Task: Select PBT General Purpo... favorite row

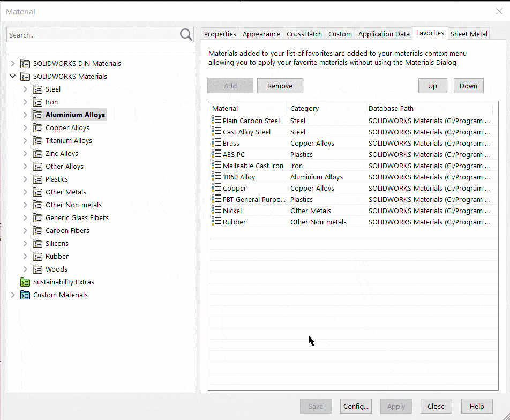Action: [x=353, y=200]
